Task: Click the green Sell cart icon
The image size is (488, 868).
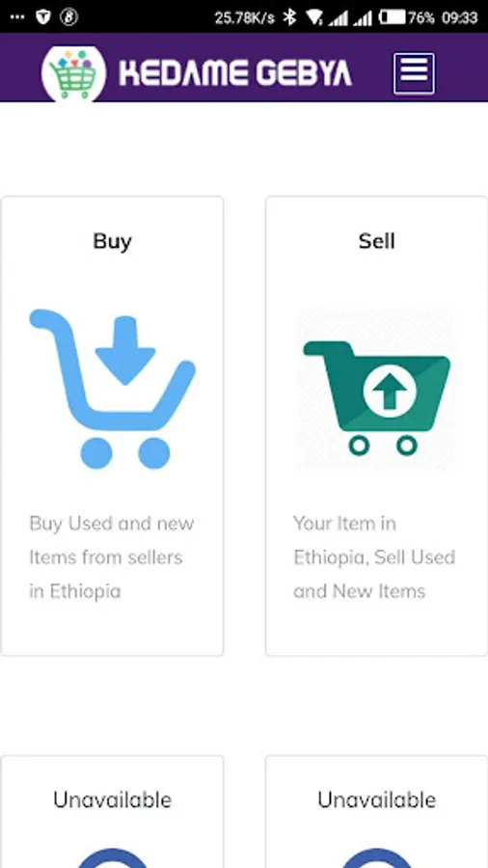Action: point(377,390)
